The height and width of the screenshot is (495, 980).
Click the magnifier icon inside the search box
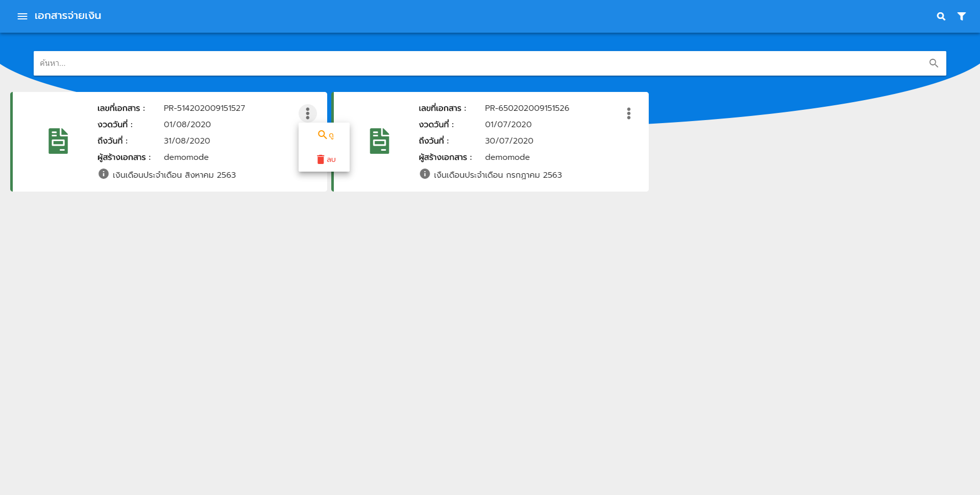pyautogui.click(x=934, y=63)
